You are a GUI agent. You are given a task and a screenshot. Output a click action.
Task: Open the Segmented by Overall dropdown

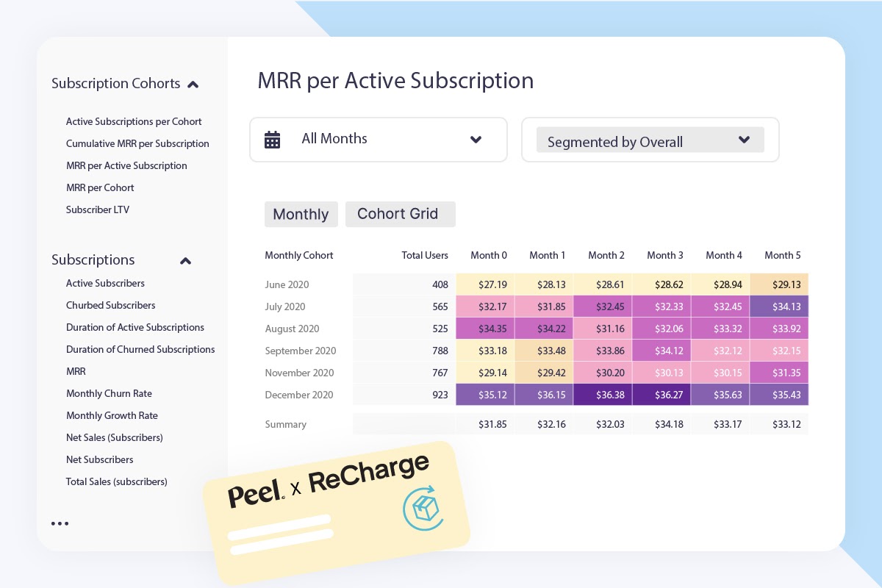click(650, 140)
